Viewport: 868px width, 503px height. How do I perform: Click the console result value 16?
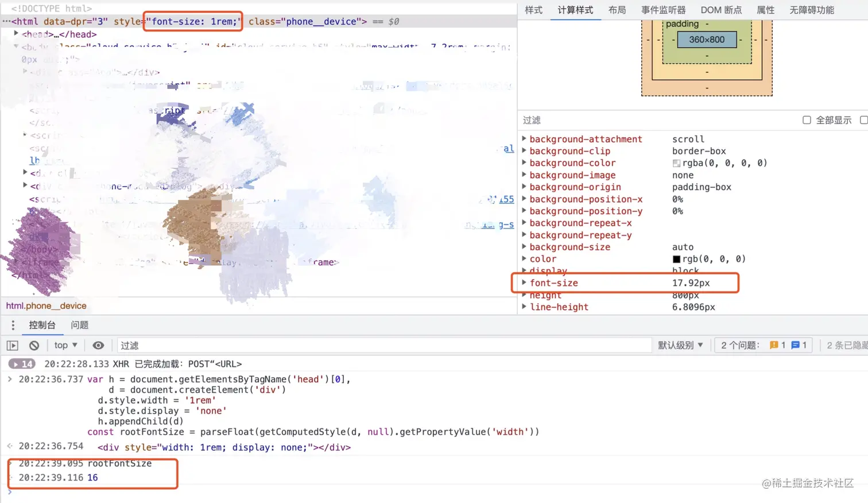coord(92,478)
